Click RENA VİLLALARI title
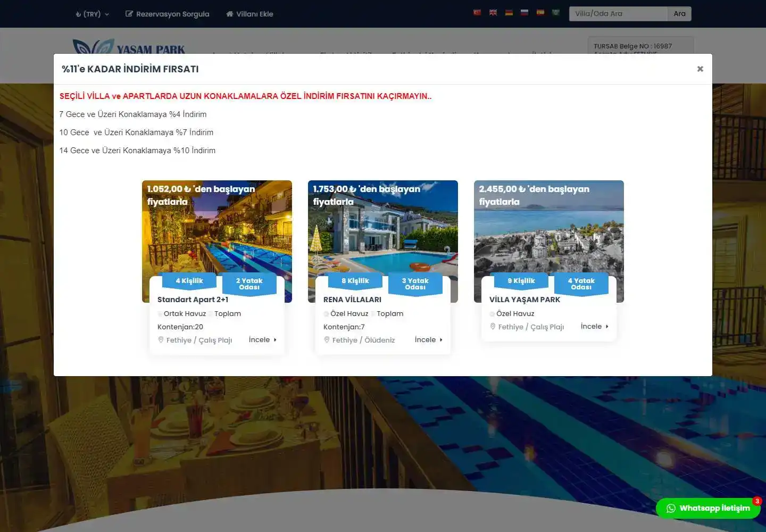766x532 pixels. coord(352,300)
